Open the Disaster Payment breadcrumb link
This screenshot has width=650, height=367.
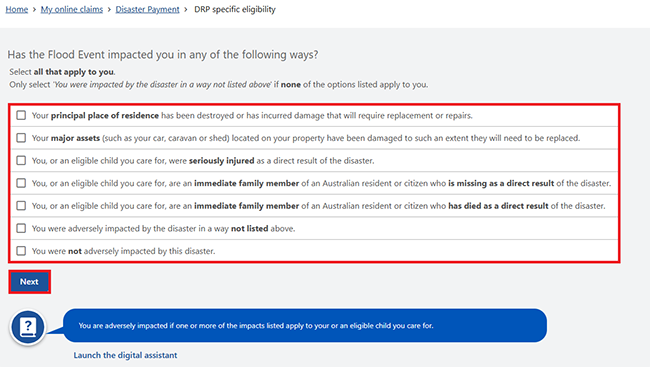tap(147, 9)
